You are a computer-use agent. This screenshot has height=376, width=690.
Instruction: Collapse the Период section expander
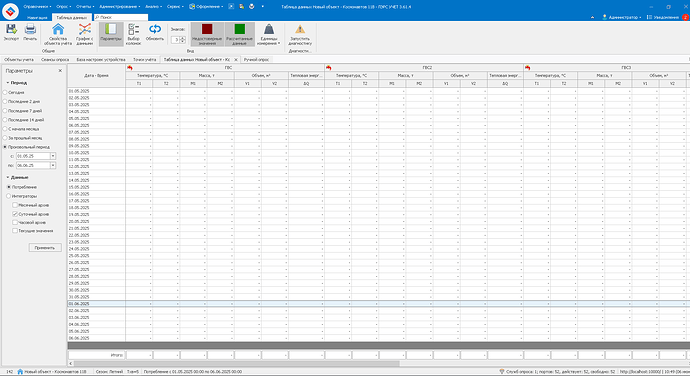(x=7, y=83)
